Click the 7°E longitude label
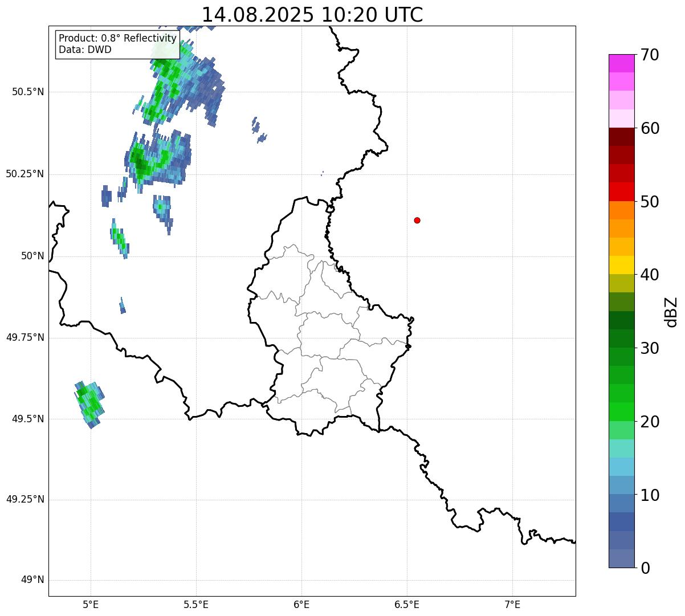Image resolution: width=685 pixels, height=616 pixels. click(512, 604)
